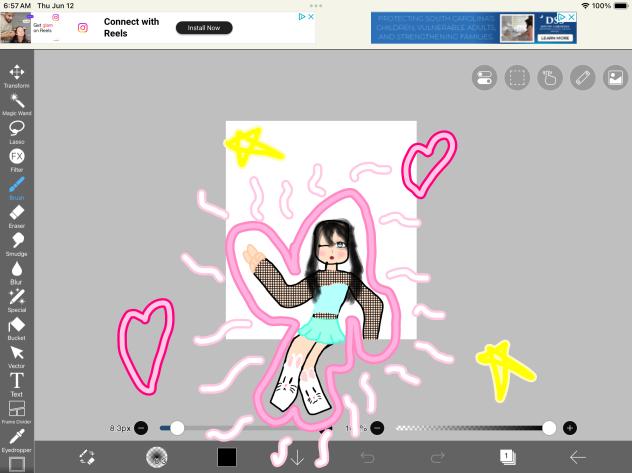Choose the Special brush tool
The width and height of the screenshot is (632, 473).
tap(17, 300)
